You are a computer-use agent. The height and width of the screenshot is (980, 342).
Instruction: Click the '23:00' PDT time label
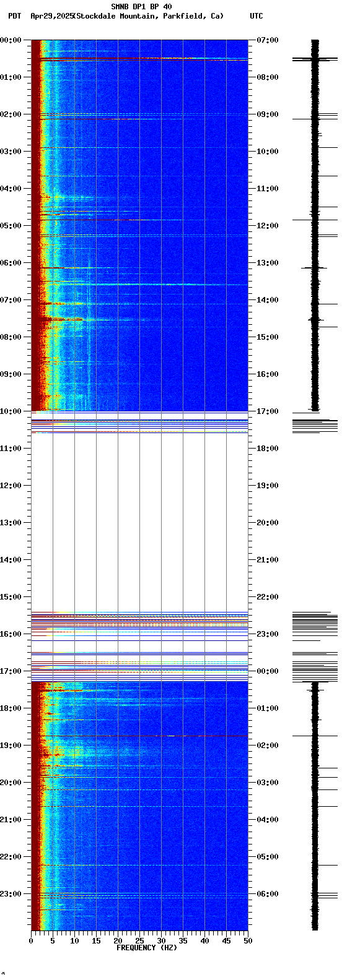[11, 894]
